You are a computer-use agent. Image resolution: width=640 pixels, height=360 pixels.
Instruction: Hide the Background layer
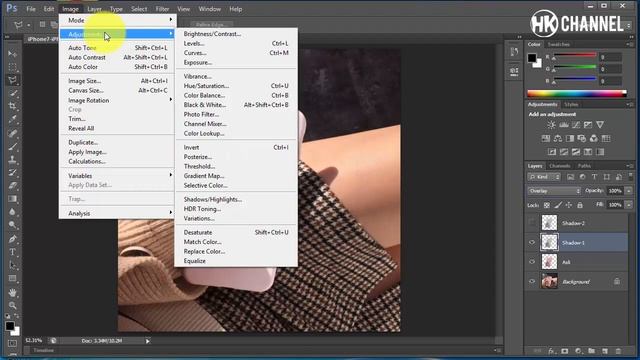click(531, 282)
